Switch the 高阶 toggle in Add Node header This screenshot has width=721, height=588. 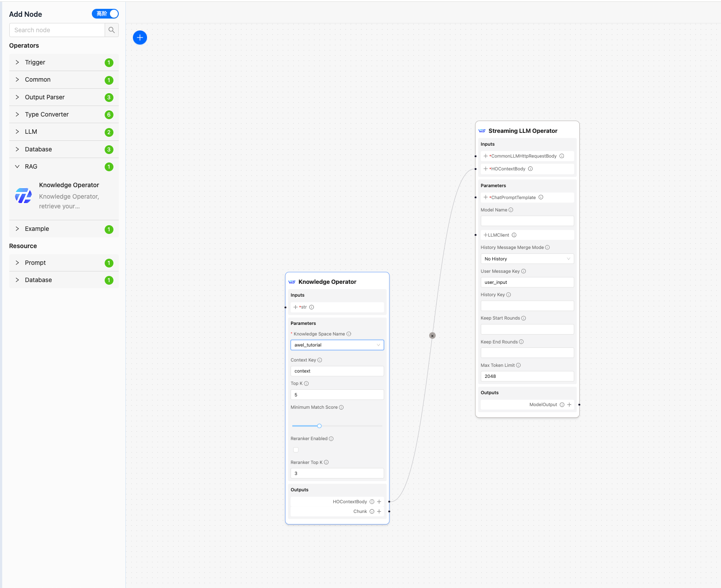105,14
